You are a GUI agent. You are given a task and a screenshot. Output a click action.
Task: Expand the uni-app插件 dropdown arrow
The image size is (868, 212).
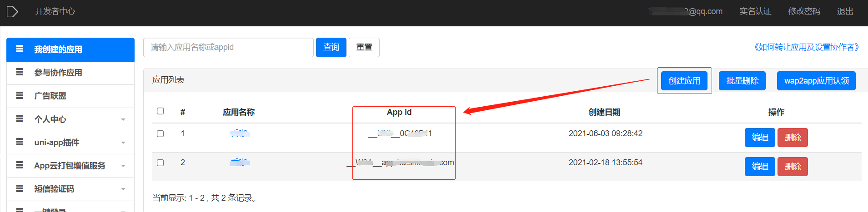pyautogui.click(x=123, y=143)
